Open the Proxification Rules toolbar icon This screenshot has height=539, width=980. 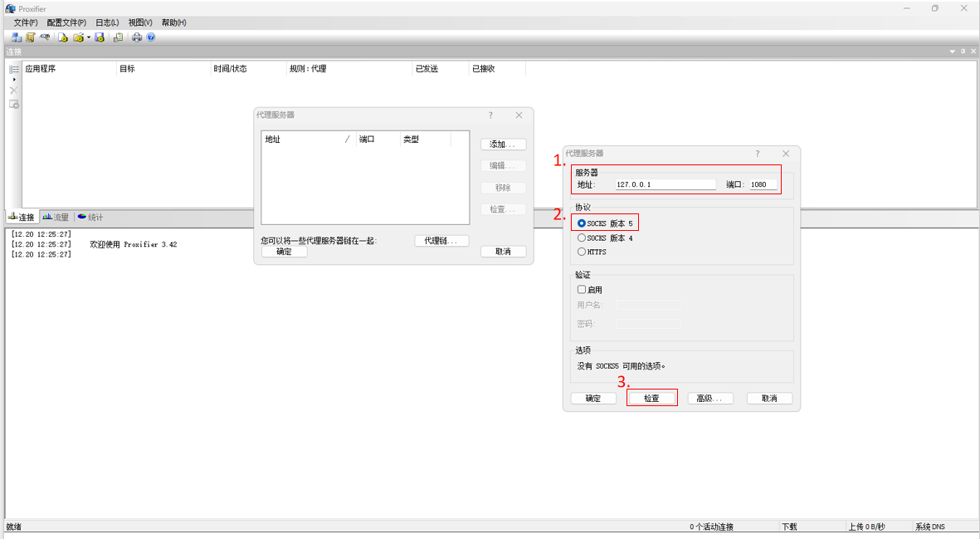point(30,37)
